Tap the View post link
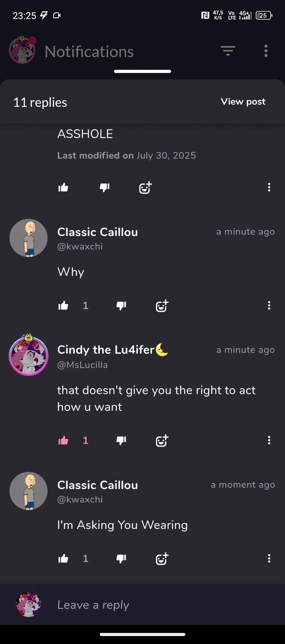The image size is (285, 644). pos(243,102)
